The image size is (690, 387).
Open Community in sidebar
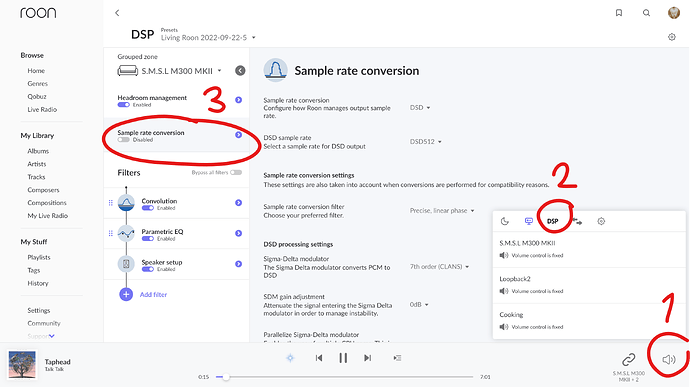pyautogui.click(x=44, y=323)
